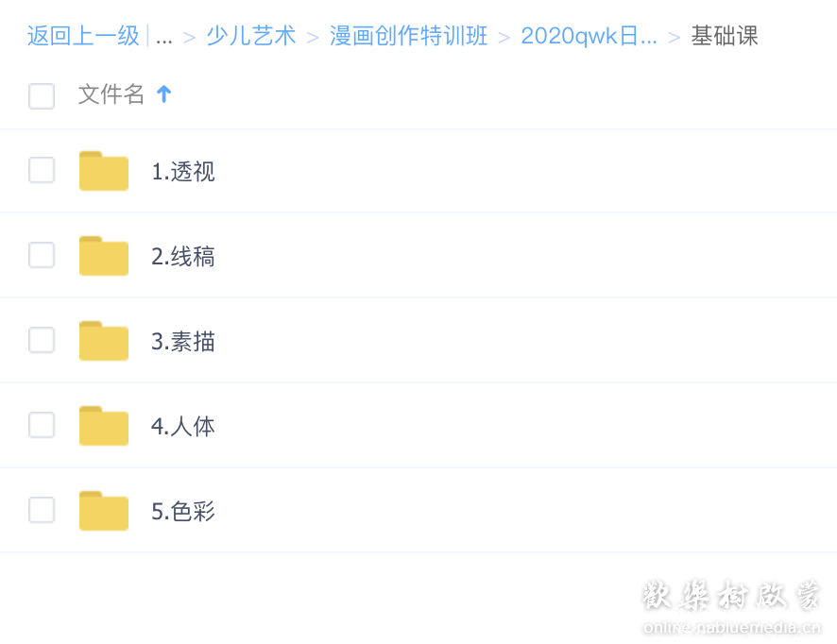Sort list by 文件名 column header
The width and height of the screenshot is (837, 644).
[x=111, y=94]
